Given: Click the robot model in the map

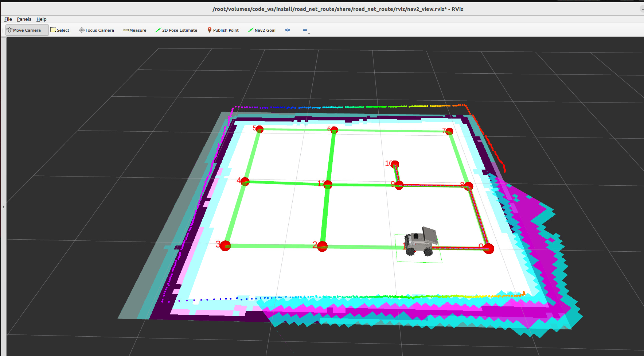Looking at the screenshot, I should click(421, 241).
